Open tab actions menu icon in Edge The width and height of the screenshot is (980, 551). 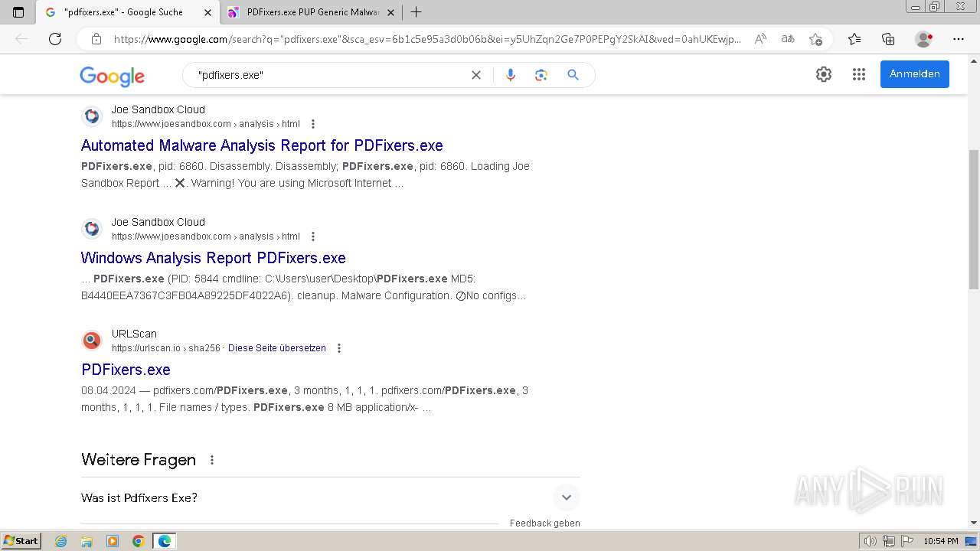pos(18,12)
